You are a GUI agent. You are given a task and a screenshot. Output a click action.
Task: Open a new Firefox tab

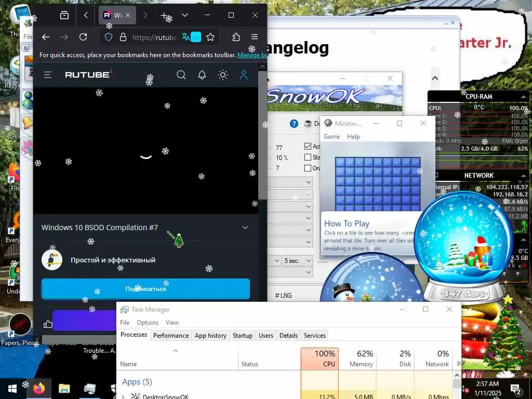tap(164, 15)
